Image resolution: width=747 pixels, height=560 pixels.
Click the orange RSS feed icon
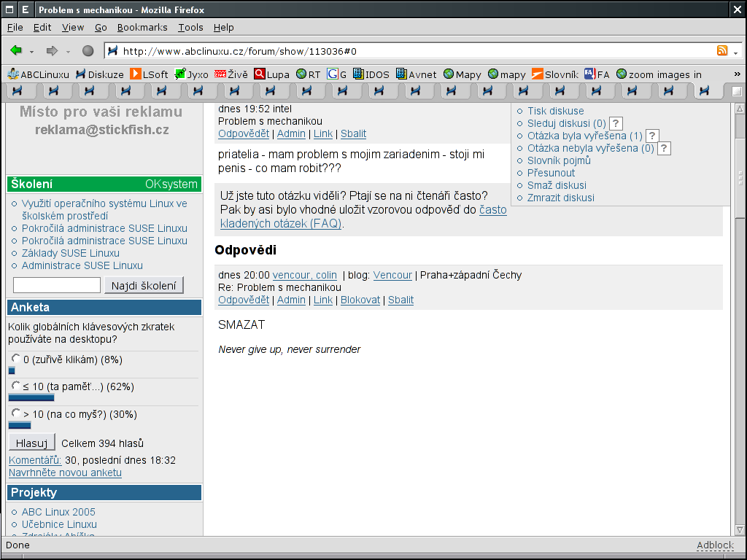pyautogui.click(x=722, y=50)
